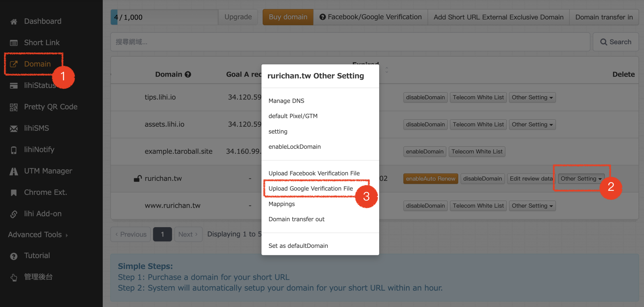644x307 pixels.
Task: Click the Tutorial question mark icon
Action: point(14,256)
